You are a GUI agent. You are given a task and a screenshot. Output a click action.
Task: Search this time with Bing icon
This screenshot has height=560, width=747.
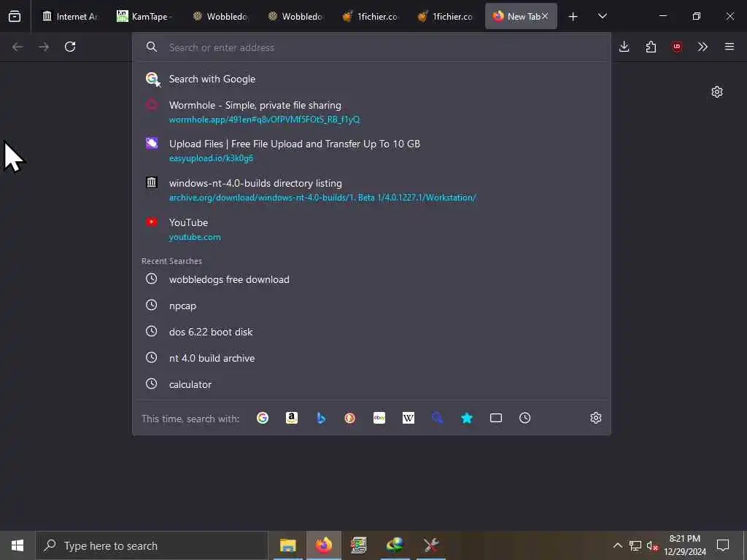tap(321, 418)
